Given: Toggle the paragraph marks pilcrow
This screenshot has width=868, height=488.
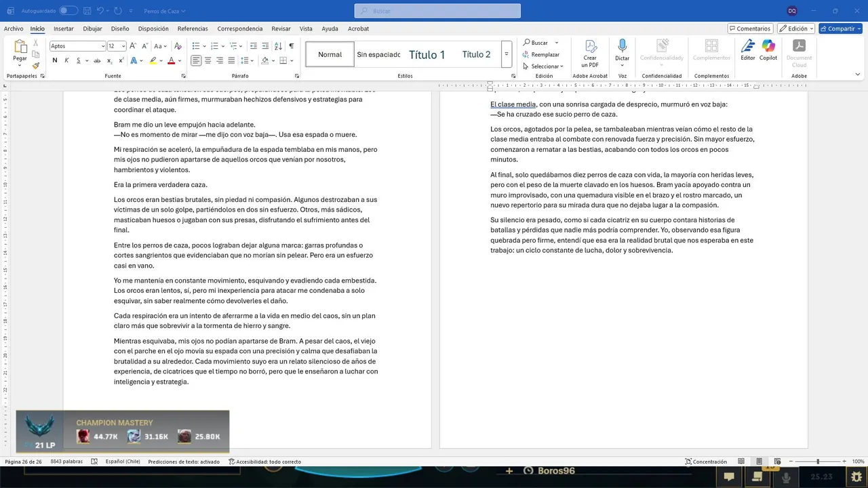Looking at the screenshot, I should click(x=291, y=46).
